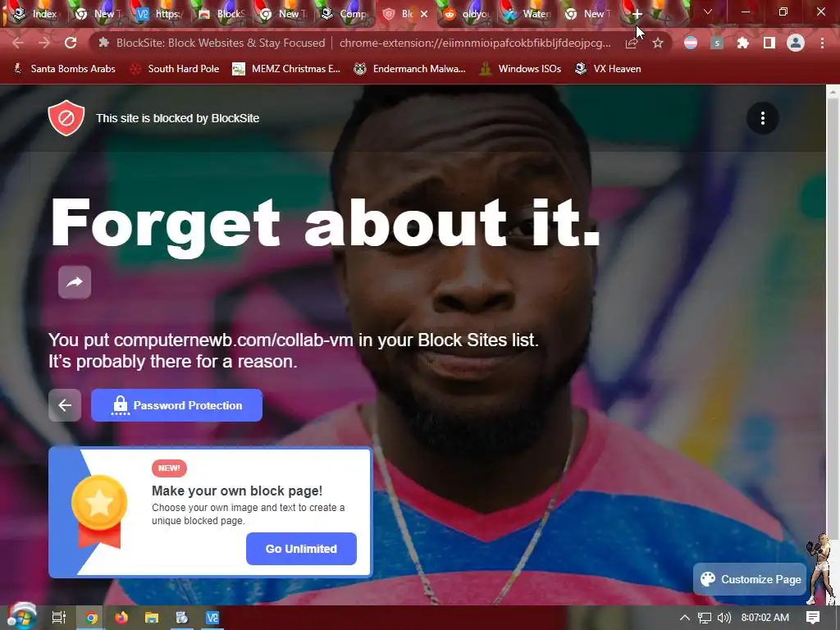Screen dimensions: 840x630
Task: Open the three-dot menu on block page
Action: pos(762,118)
